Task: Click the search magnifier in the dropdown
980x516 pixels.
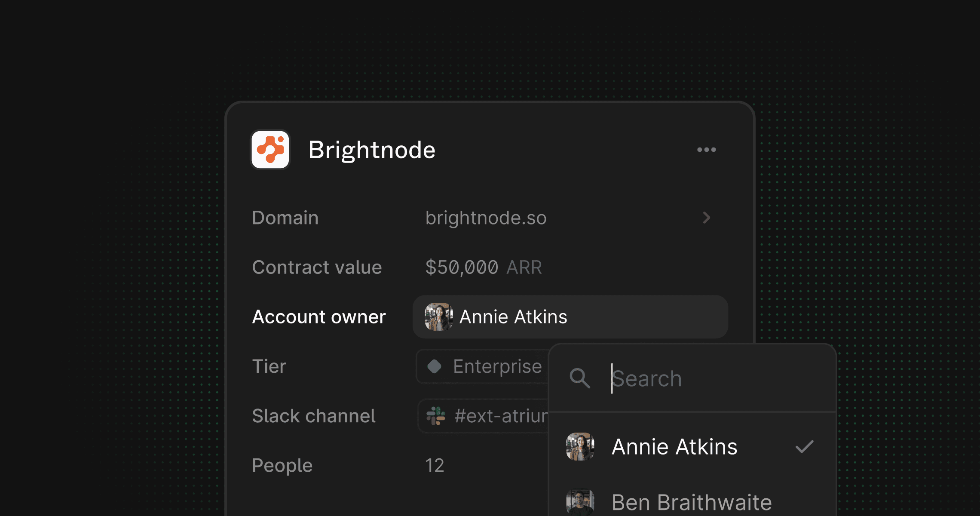Action: pos(580,379)
